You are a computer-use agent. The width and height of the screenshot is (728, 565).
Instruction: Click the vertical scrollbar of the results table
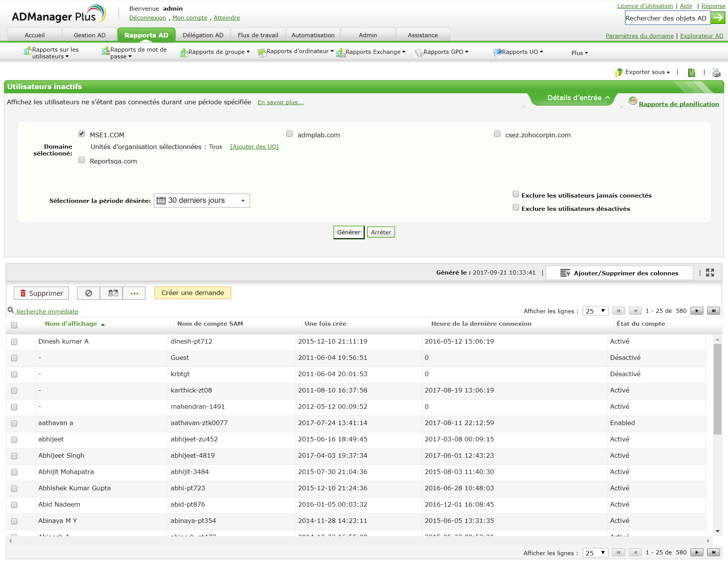coord(717,389)
